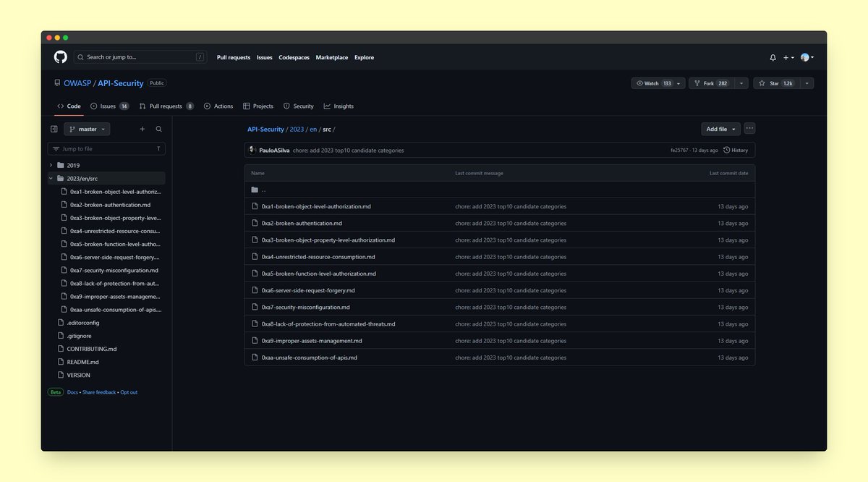This screenshot has height=482, width=868.
Task: Open the OWASP organization link
Action: click(x=77, y=83)
